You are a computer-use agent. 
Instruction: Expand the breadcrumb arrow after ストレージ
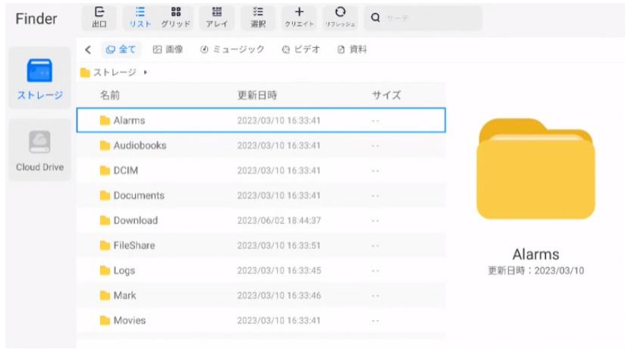tap(146, 72)
